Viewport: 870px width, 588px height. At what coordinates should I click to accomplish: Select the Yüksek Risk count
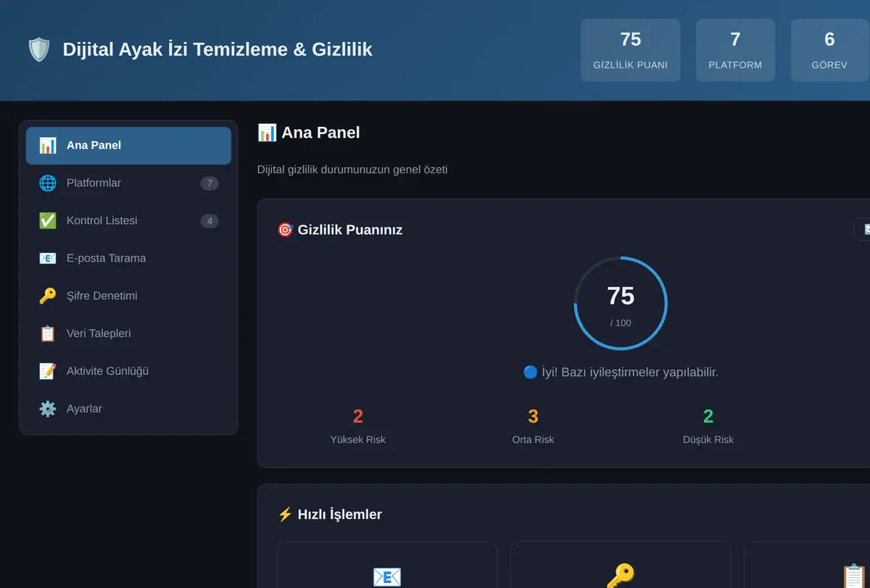pos(358,417)
